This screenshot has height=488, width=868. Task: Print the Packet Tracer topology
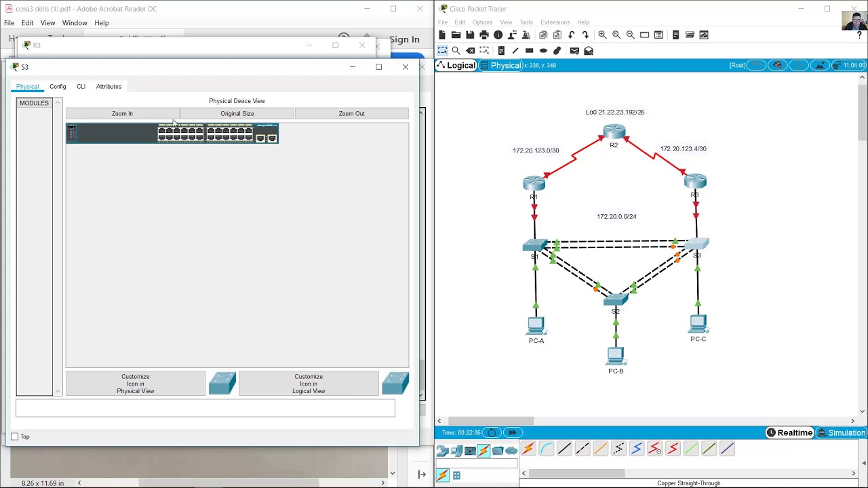(484, 35)
